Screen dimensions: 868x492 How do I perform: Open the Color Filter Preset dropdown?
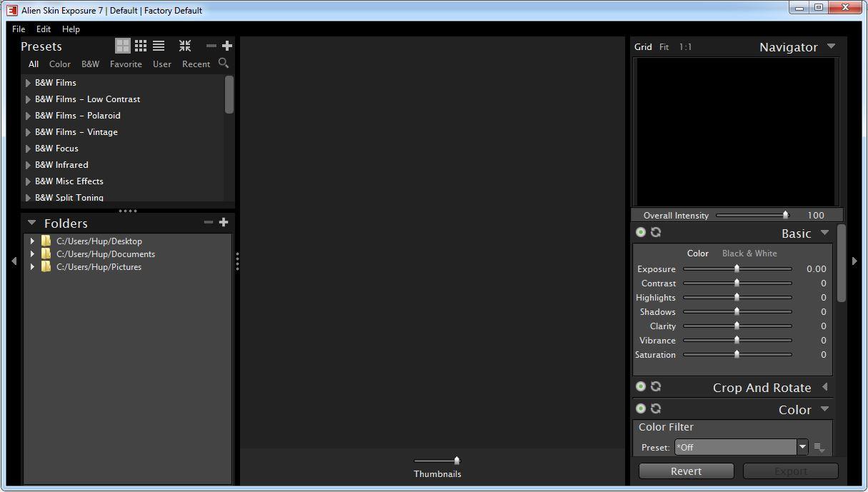pyautogui.click(x=802, y=447)
